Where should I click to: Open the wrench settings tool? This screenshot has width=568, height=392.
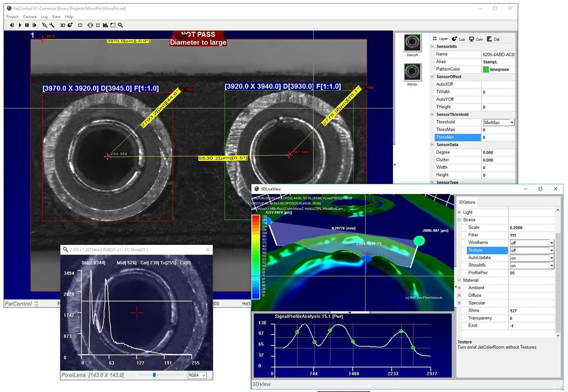52,25
